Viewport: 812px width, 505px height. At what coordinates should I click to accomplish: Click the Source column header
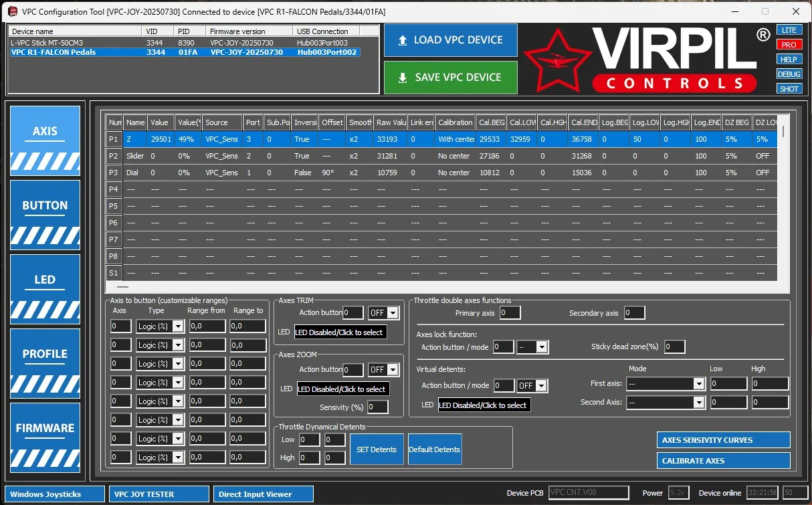pos(223,122)
